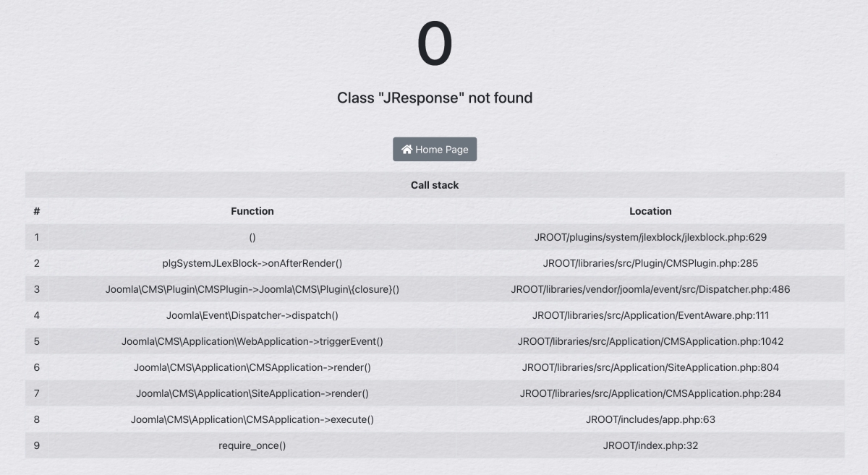The width and height of the screenshot is (868, 475).
Task: Click the large "0" error code
Action: pyautogui.click(x=435, y=45)
